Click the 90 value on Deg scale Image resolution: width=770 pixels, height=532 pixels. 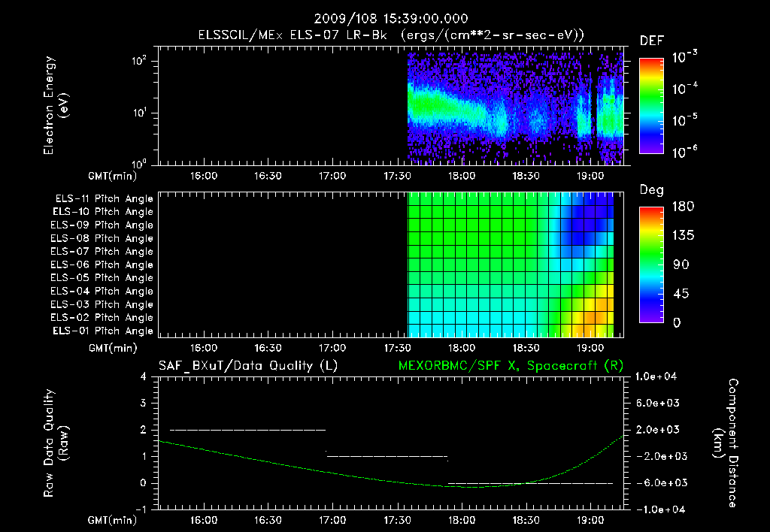click(x=681, y=264)
